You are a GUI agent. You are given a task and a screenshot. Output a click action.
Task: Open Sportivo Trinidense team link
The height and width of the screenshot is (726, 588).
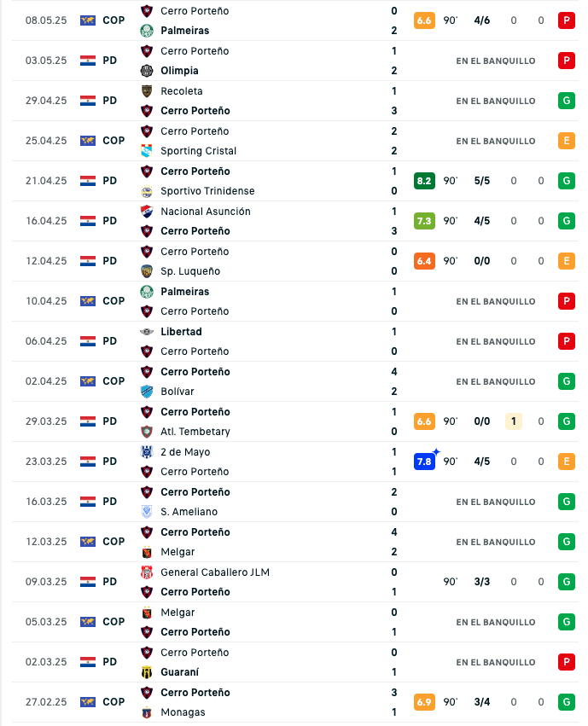click(207, 191)
